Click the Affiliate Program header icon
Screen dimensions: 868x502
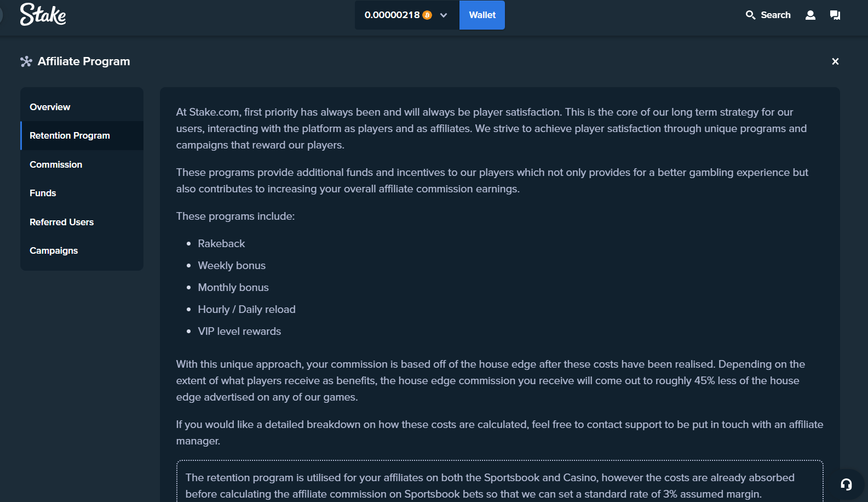click(26, 61)
